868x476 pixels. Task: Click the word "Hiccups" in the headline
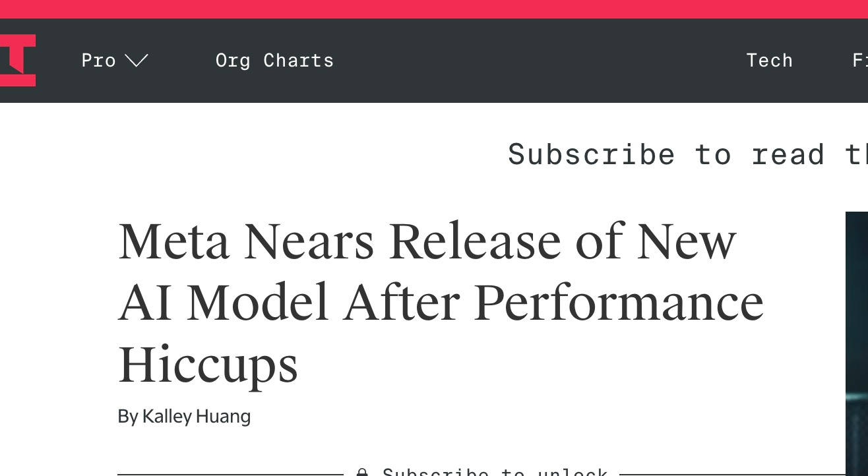(x=208, y=365)
